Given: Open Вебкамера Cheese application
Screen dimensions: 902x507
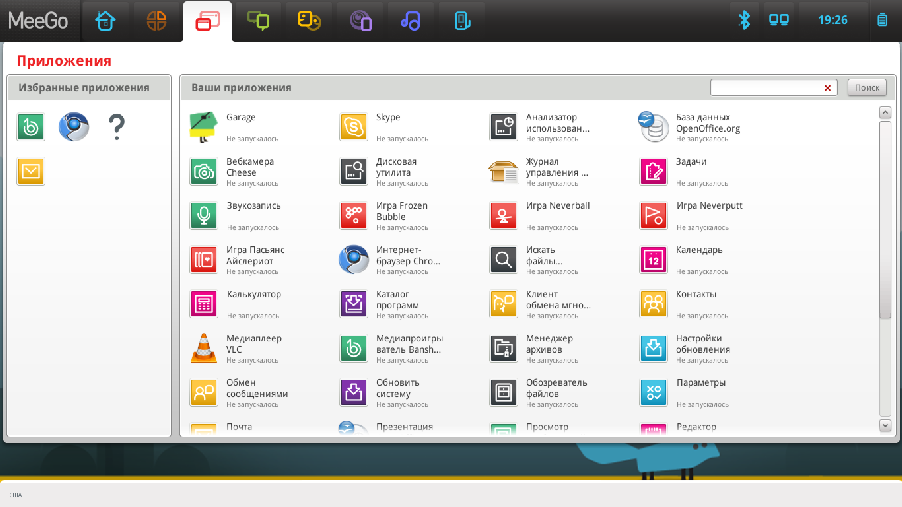Looking at the screenshot, I should [203, 171].
